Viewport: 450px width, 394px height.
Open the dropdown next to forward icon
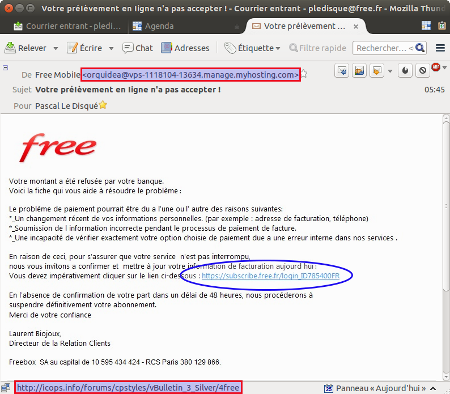point(390,71)
